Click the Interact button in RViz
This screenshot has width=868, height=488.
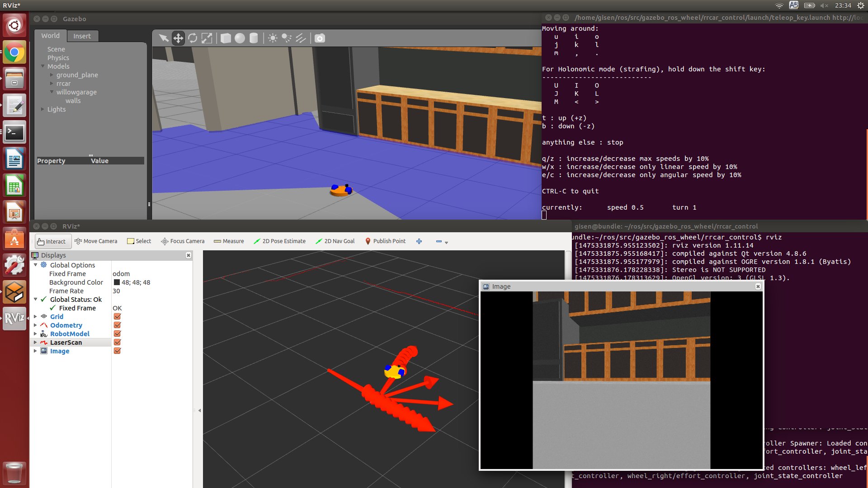click(x=52, y=241)
